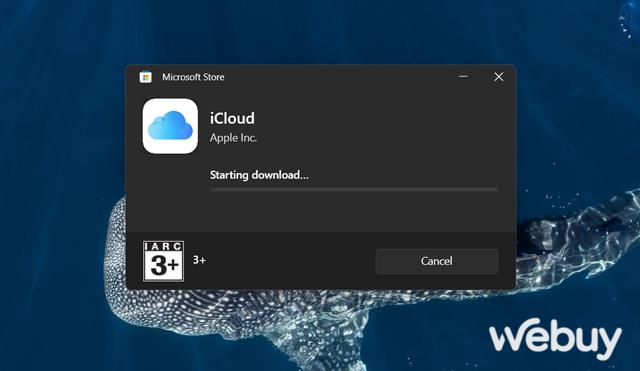The width and height of the screenshot is (640, 371).
Task: Click the Microsoft Store logo icon
Action: click(145, 77)
